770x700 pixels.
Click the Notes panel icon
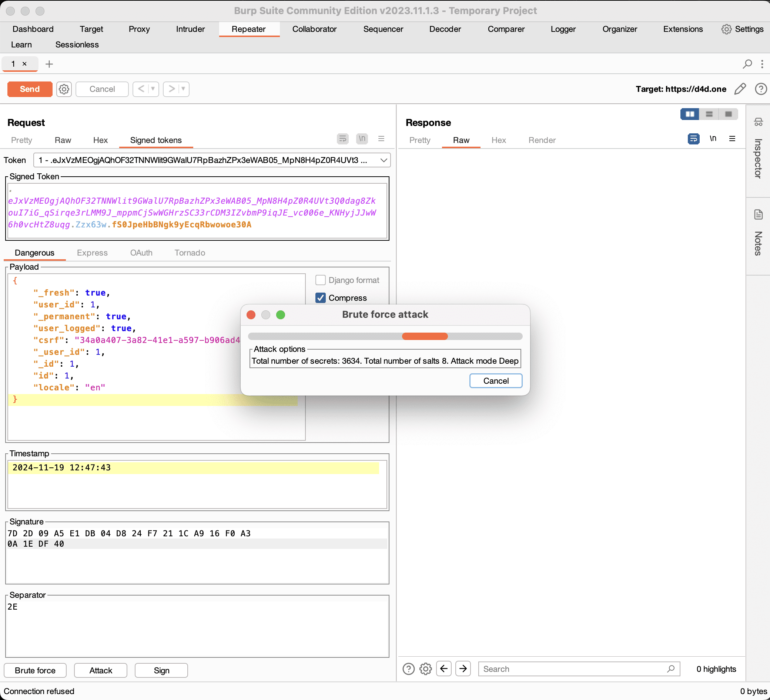click(x=757, y=212)
